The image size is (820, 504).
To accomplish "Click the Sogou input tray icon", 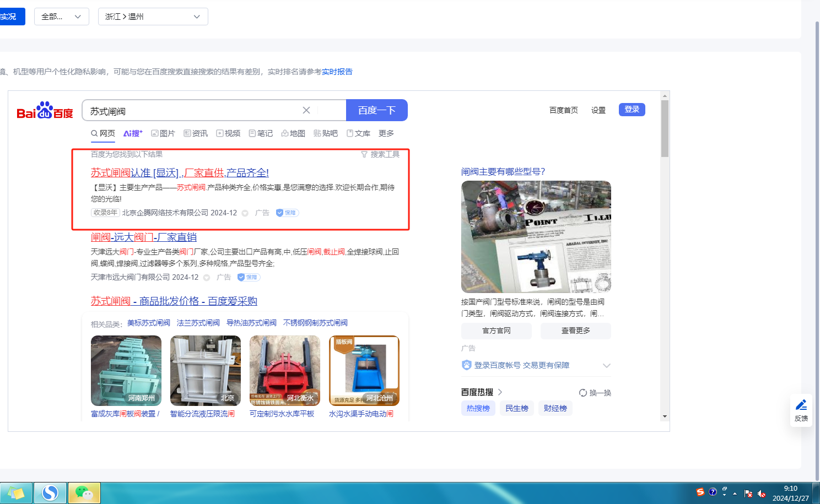I will pos(700,492).
